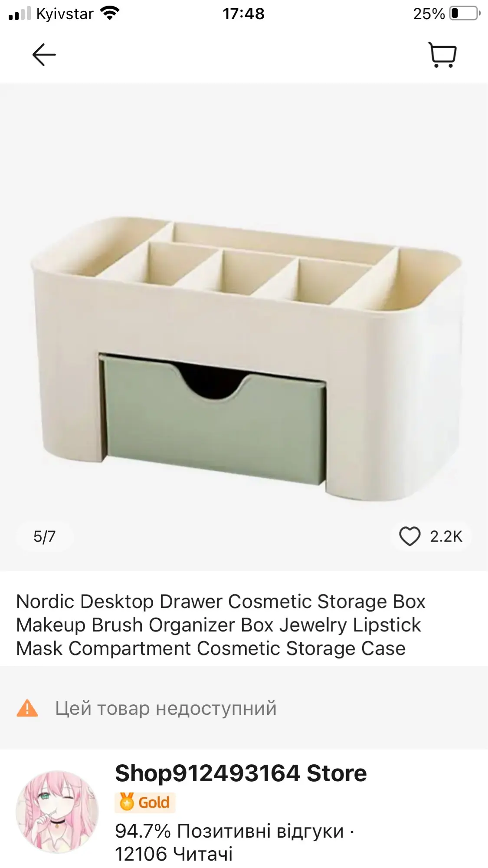Tap the battery indicator icon
488x868 pixels.
465,13
